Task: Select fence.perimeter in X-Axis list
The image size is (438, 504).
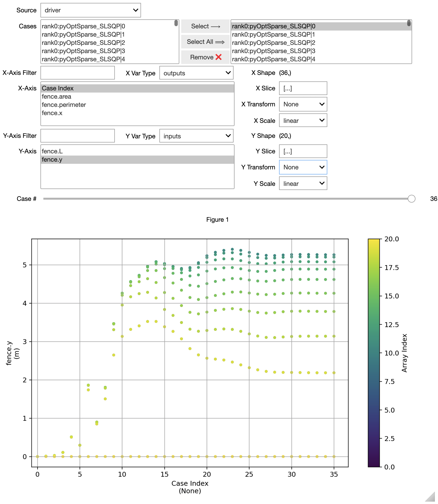Action: click(x=137, y=105)
